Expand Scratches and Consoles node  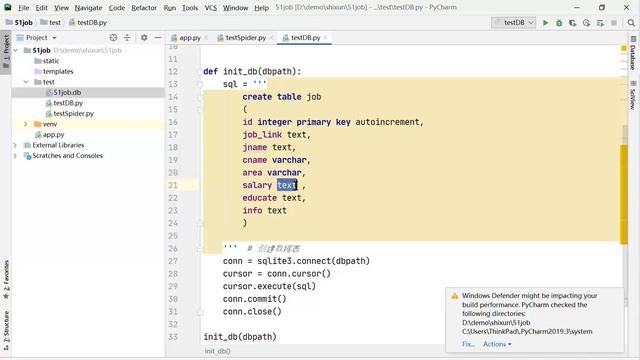(16, 156)
